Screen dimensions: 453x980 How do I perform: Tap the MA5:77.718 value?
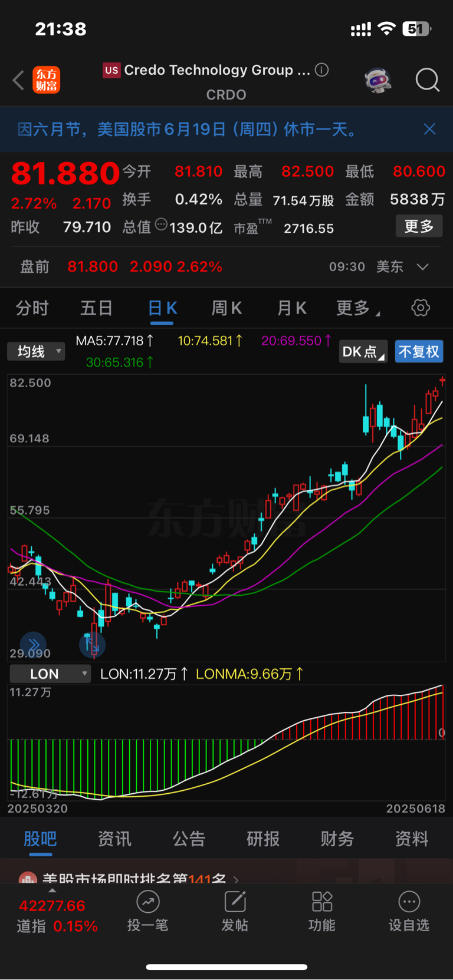[x=114, y=341]
